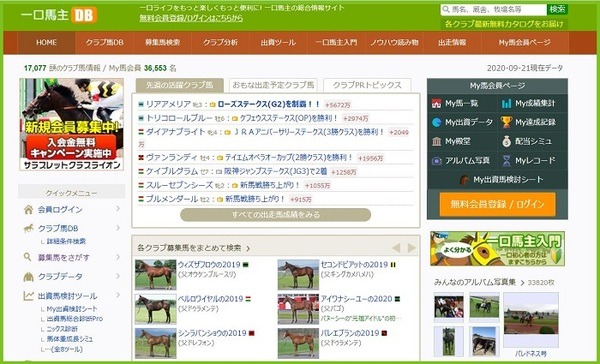Open the 出資ツール navigation menu
The width and height of the screenshot is (600, 364).
(x=278, y=42)
